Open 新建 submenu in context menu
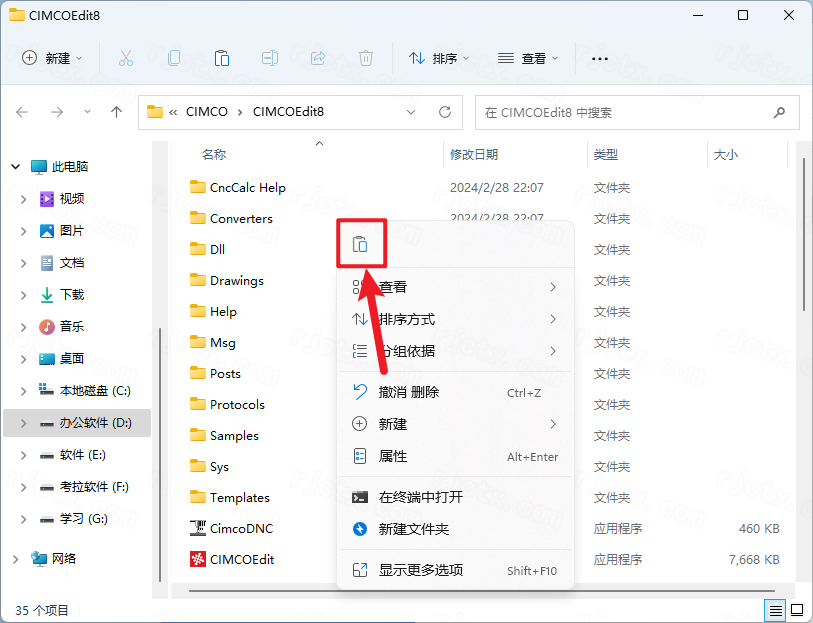The height and width of the screenshot is (623, 813). pyautogui.click(x=456, y=424)
